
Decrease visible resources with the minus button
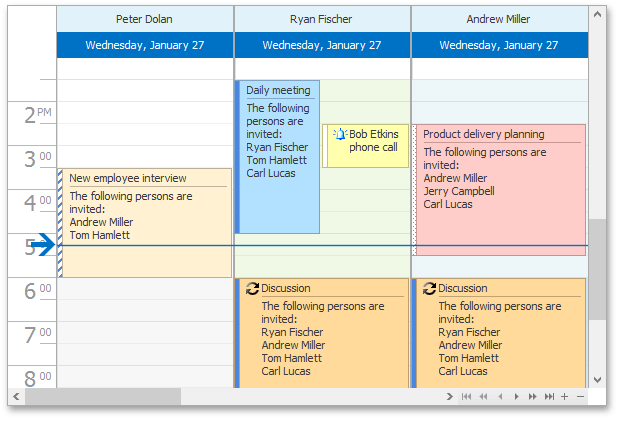click(x=580, y=396)
